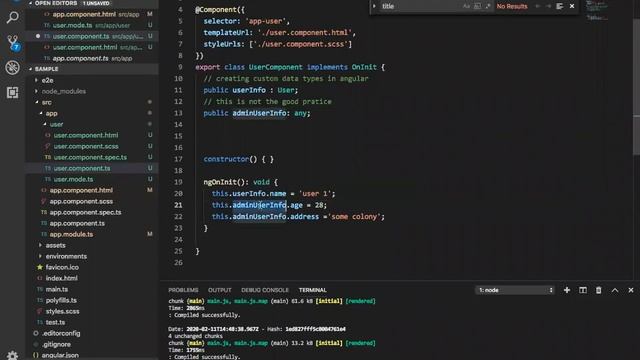Expand the environments folder
Image resolution: width=640 pixels, height=360 pixels.
pos(66,256)
